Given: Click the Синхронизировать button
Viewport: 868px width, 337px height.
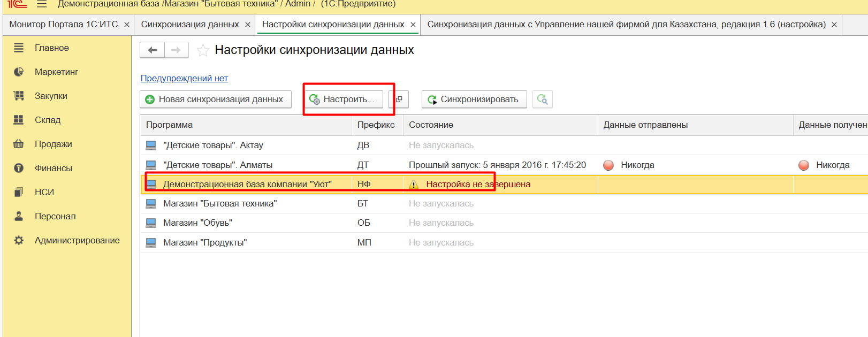Looking at the screenshot, I should click(x=474, y=99).
